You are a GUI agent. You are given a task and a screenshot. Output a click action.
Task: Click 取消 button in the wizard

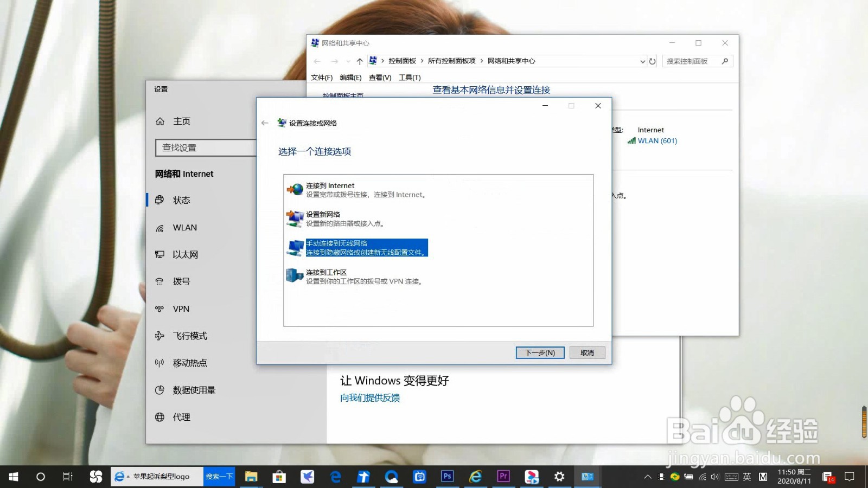[587, 352]
